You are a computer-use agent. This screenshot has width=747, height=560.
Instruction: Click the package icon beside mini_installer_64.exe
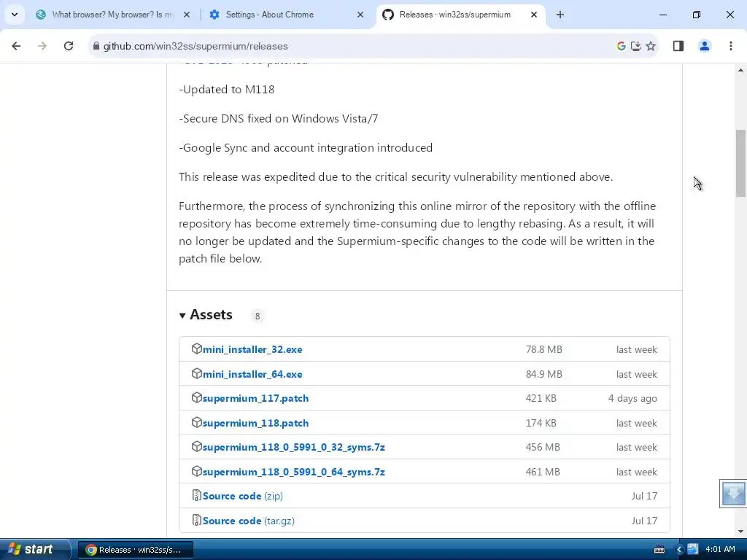pyautogui.click(x=197, y=373)
